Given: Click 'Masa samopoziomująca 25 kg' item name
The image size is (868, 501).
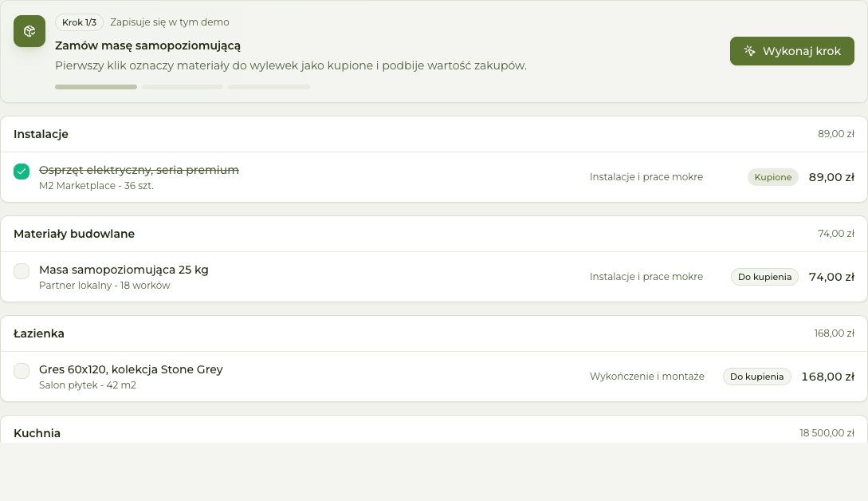Looking at the screenshot, I should point(124,270).
